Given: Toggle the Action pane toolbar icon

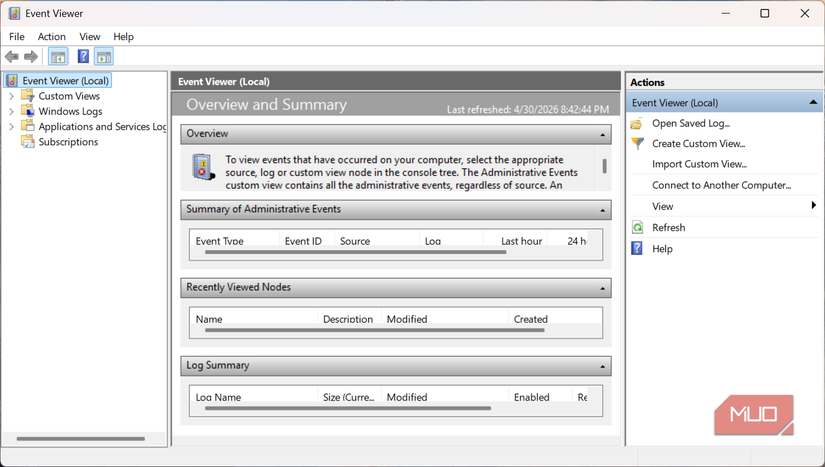Looking at the screenshot, I should tap(104, 56).
